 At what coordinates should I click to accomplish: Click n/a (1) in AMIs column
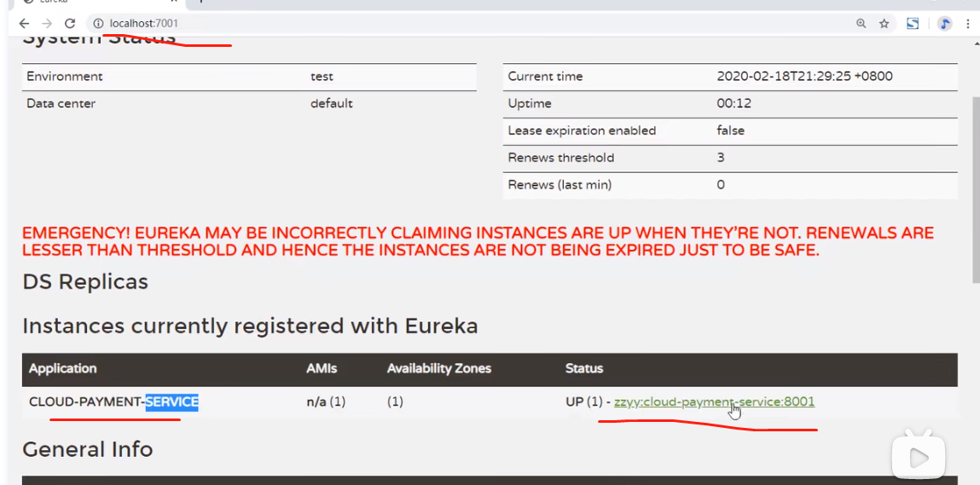(326, 401)
